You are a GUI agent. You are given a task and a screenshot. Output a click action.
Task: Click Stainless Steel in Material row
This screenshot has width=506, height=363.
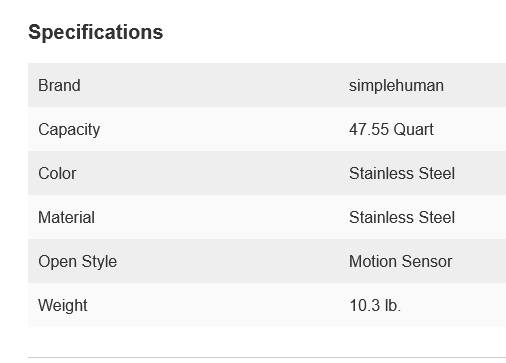point(402,217)
